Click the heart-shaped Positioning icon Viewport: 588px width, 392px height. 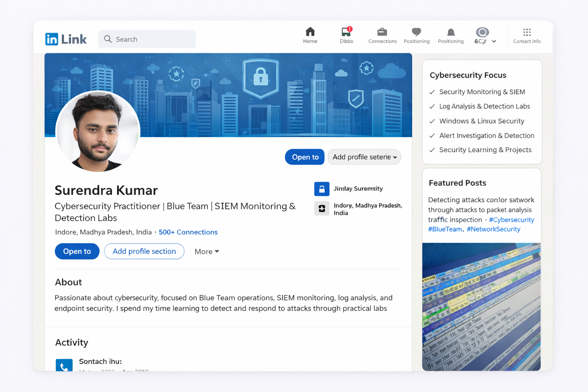click(416, 32)
